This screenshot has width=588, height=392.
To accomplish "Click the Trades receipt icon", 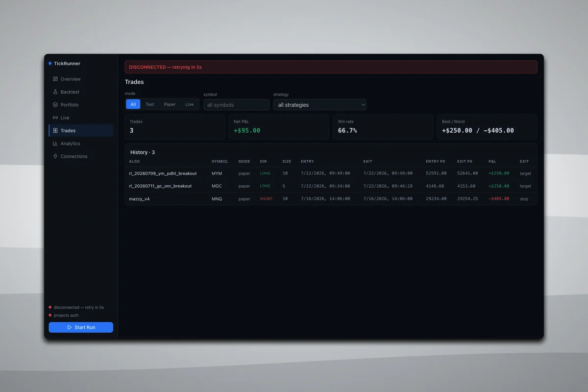I will pos(55,130).
